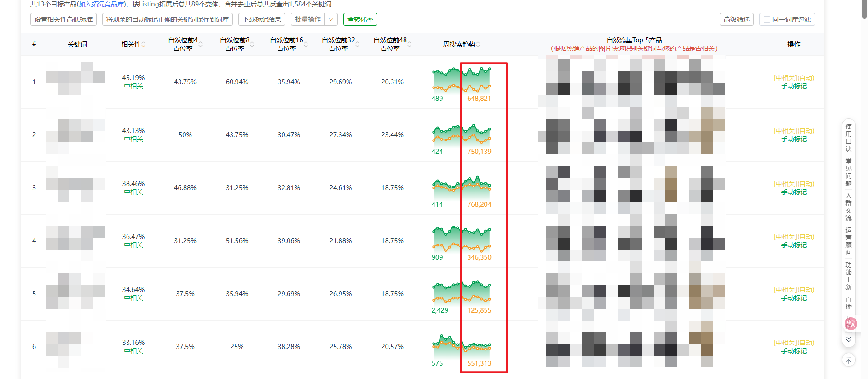Screen dimensions: 868x379
Task: Click 手动标记 in row 3
Action: 794,192
